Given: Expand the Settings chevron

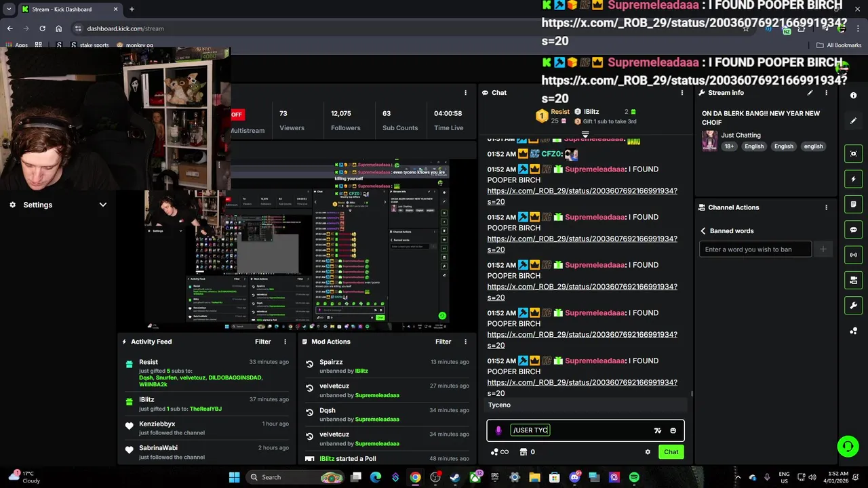Looking at the screenshot, I should pos(103,205).
